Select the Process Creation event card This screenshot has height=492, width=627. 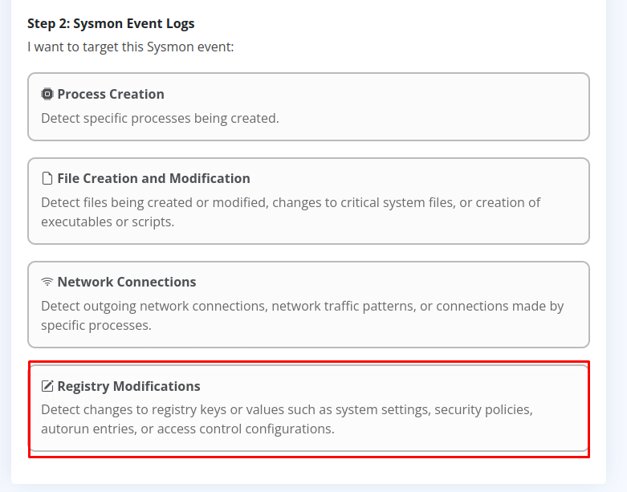(308, 107)
